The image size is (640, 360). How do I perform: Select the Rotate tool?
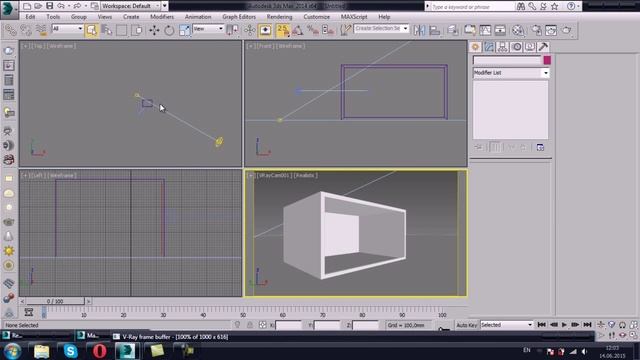pyautogui.click(x=169, y=30)
